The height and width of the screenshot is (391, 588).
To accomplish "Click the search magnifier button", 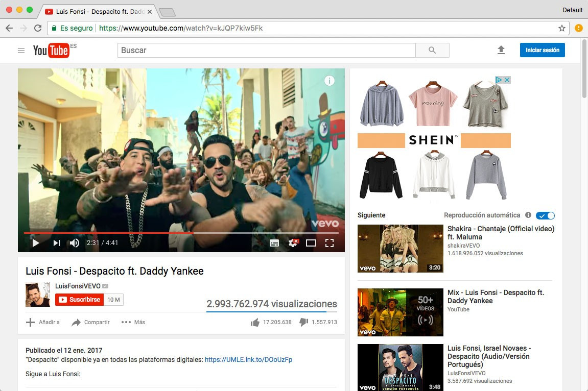I will [x=432, y=50].
